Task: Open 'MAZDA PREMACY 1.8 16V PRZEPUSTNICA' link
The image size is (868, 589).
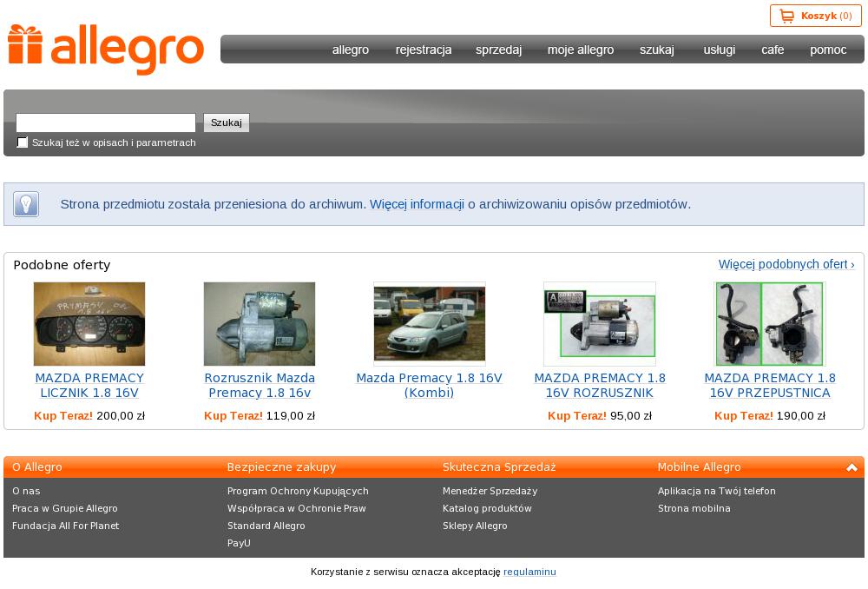Action: pyautogui.click(x=769, y=385)
